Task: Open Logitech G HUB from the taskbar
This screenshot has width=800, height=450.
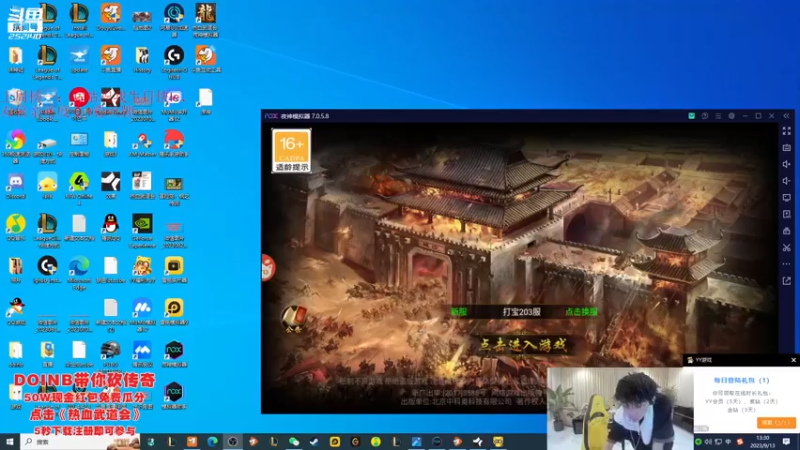Action: click(355, 441)
